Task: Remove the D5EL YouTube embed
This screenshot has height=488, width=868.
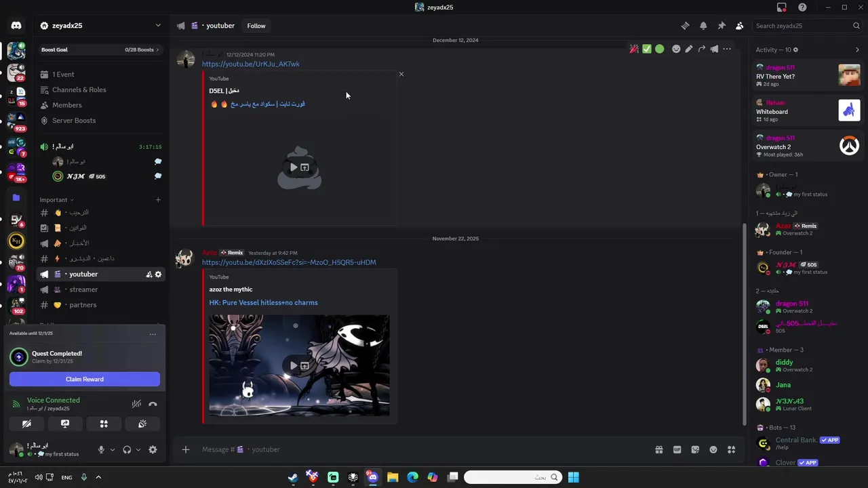Action: (401, 74)
